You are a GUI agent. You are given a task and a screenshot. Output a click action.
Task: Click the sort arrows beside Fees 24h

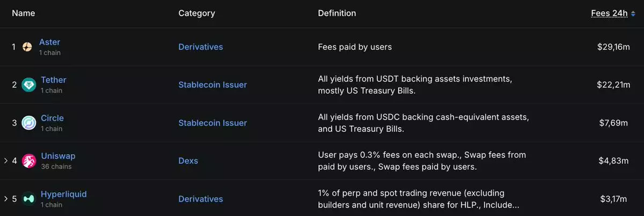tap(633, 13)
